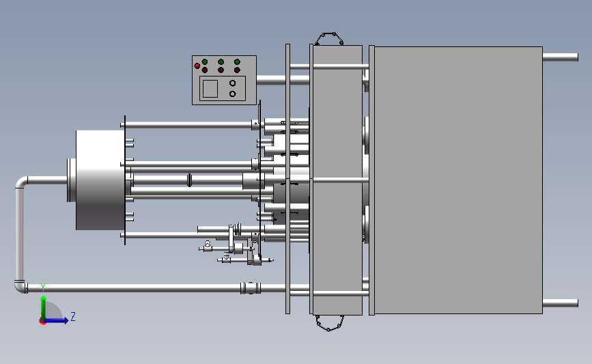Click the upper pipe elbow near the drum
The height and width of the screenshot is (364, 592).
coord(22,182)
